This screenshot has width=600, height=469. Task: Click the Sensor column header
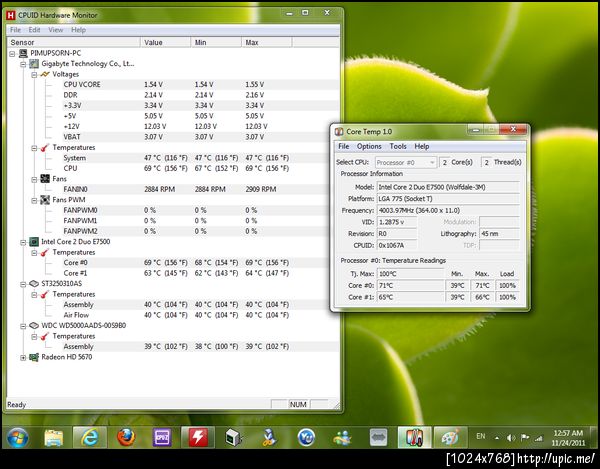(73, 42)
